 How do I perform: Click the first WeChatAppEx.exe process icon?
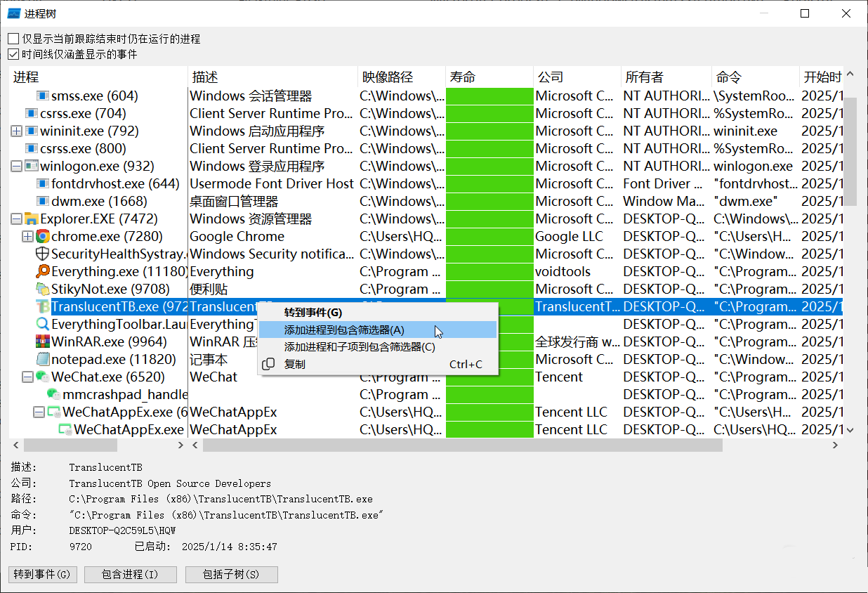point(53,412)
